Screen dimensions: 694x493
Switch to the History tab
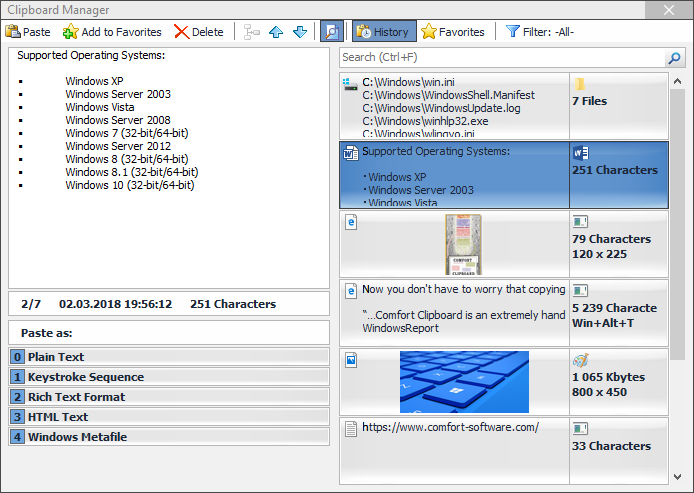pyautogui.click(x=384, y=32)
